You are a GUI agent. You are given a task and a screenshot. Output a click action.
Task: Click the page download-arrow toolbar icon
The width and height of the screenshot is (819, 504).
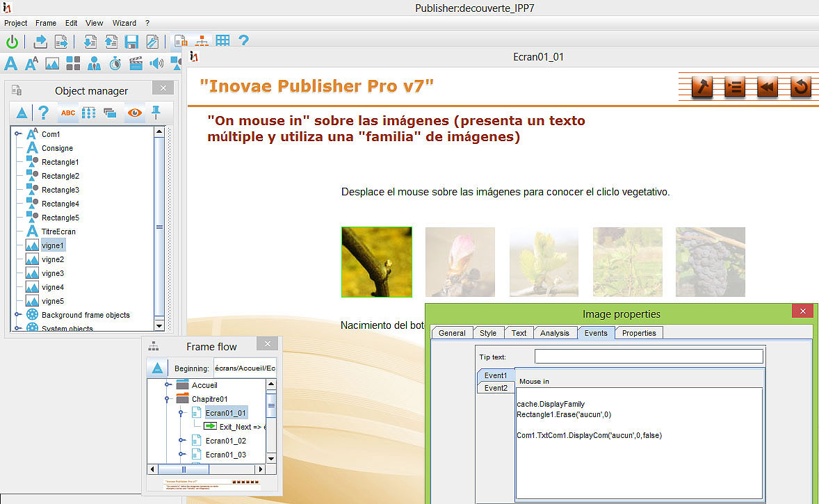click(90, 41)
